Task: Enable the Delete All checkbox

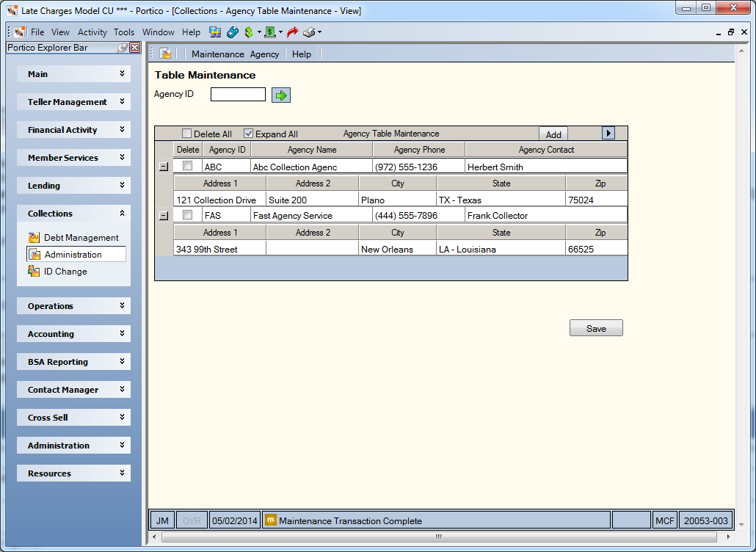Action: (186, 134)
